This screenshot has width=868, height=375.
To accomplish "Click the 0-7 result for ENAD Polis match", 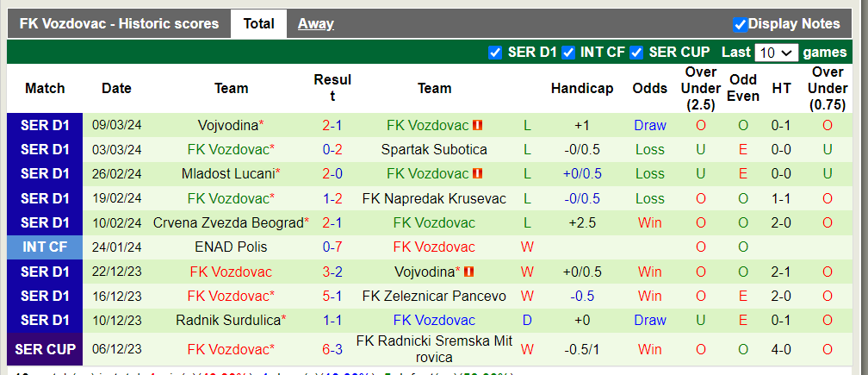I will click(x=332, y=247).
